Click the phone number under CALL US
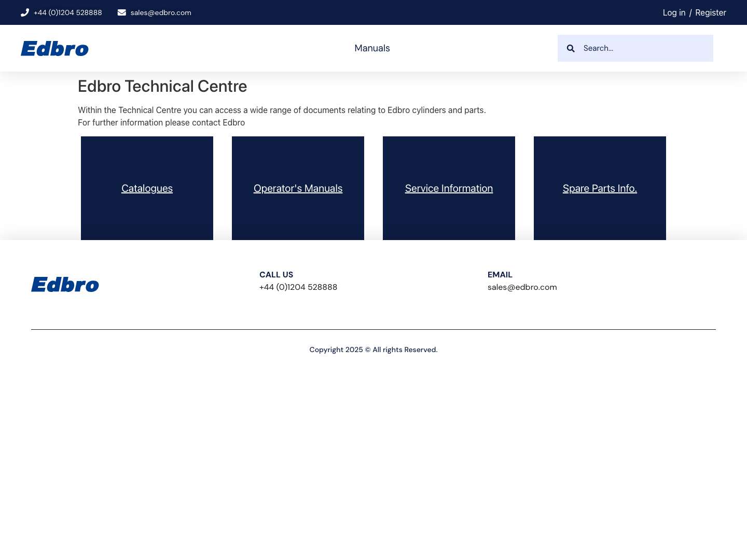 pyautogui.click(x=298, y=287)
